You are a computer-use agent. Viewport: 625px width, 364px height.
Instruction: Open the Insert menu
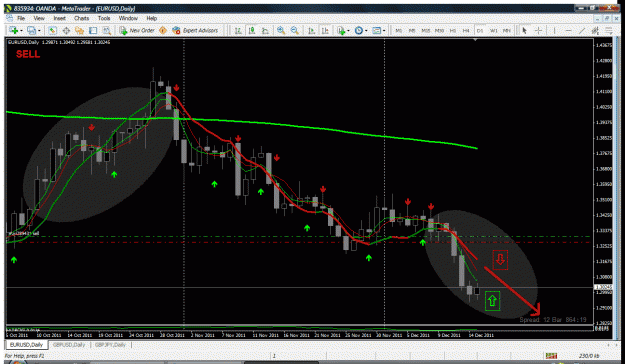click(59, 18)
